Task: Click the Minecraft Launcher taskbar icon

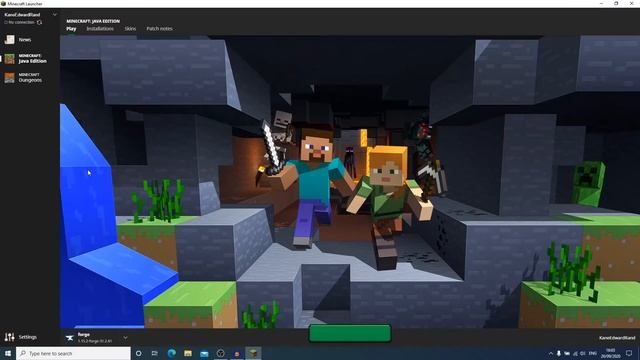Action: (253, 353)
